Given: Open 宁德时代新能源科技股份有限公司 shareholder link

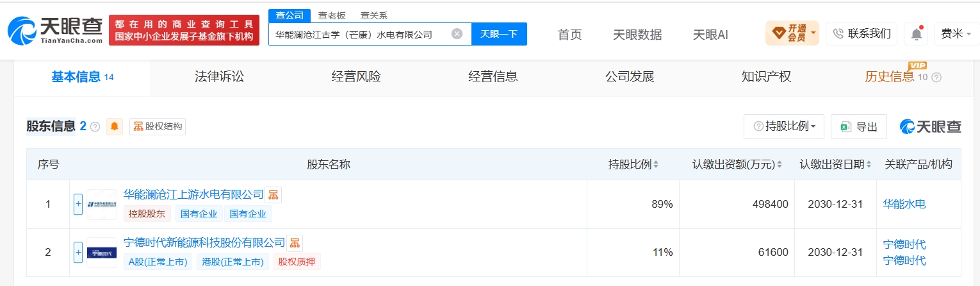Looking at the screenshot, I should (204, 242).
